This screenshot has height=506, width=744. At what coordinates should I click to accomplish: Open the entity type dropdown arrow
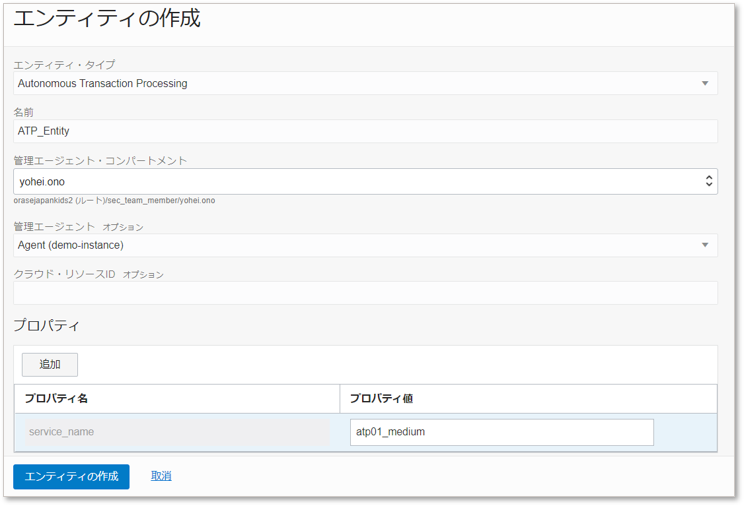(x=704, y=84)
